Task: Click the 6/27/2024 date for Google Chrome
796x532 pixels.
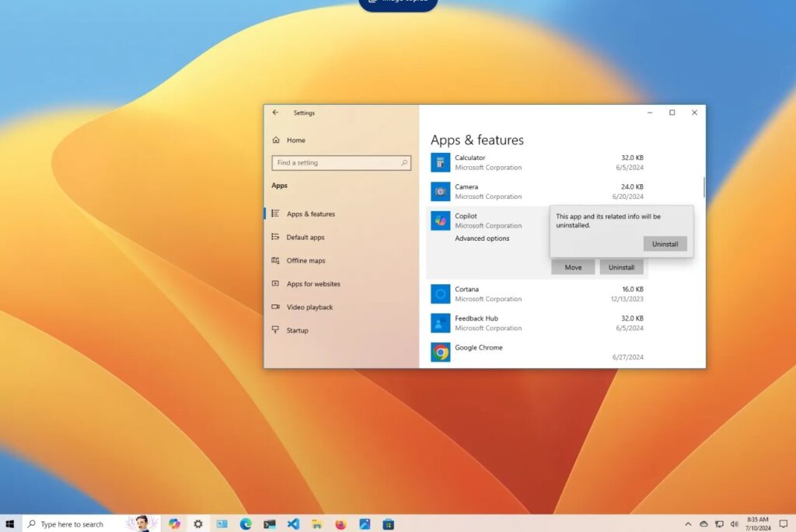Action: [x=628, y=357]
